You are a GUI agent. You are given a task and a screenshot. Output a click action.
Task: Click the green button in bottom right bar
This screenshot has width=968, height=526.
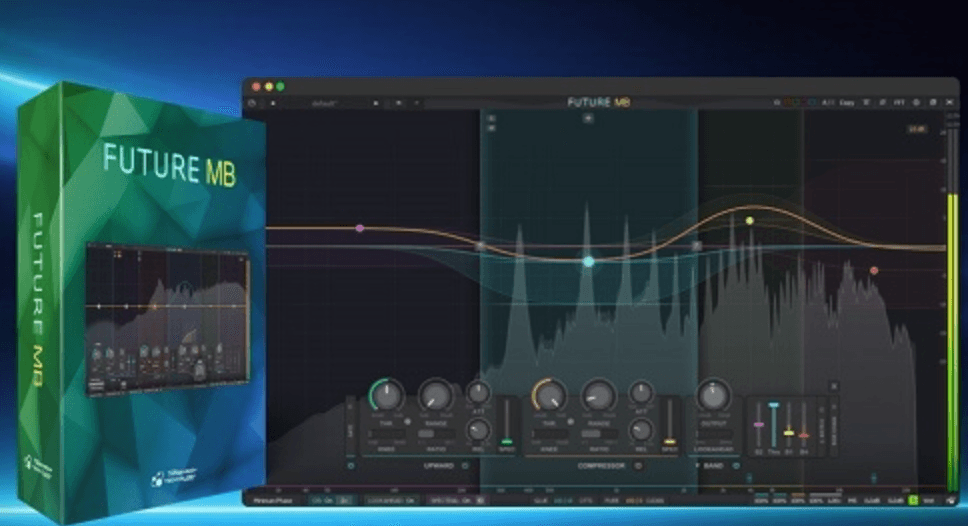point(913,501)
